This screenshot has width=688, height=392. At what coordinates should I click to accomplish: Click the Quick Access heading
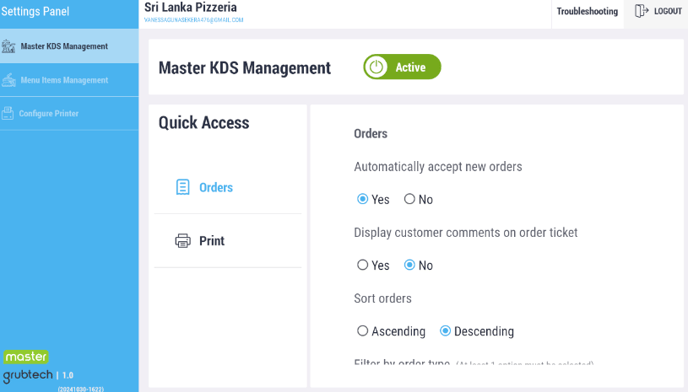coord(204,122)
